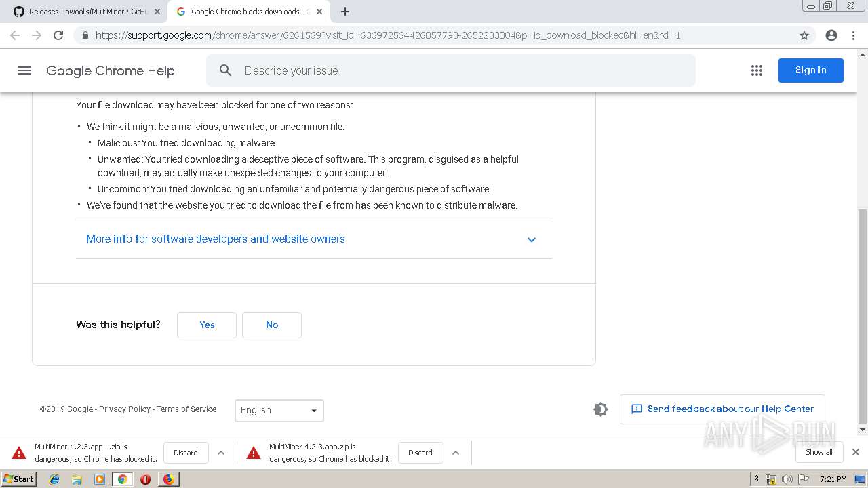Discard the first blocked MultiMiner download
Screen dimensions: 868x488
pos(186,453)
